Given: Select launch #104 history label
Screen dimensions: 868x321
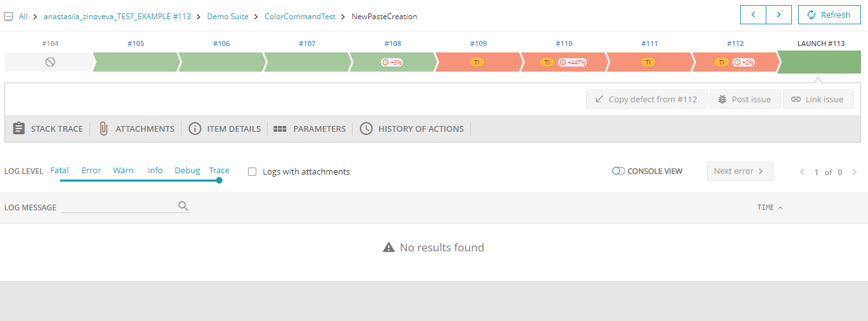Looking at the screenshot, I should 50,43.
